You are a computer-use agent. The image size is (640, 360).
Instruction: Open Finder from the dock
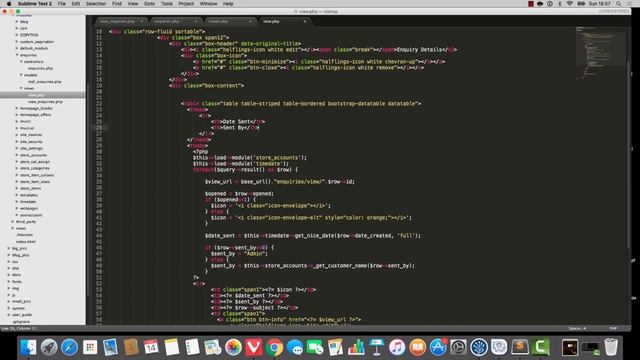click(x=28, y=347)
